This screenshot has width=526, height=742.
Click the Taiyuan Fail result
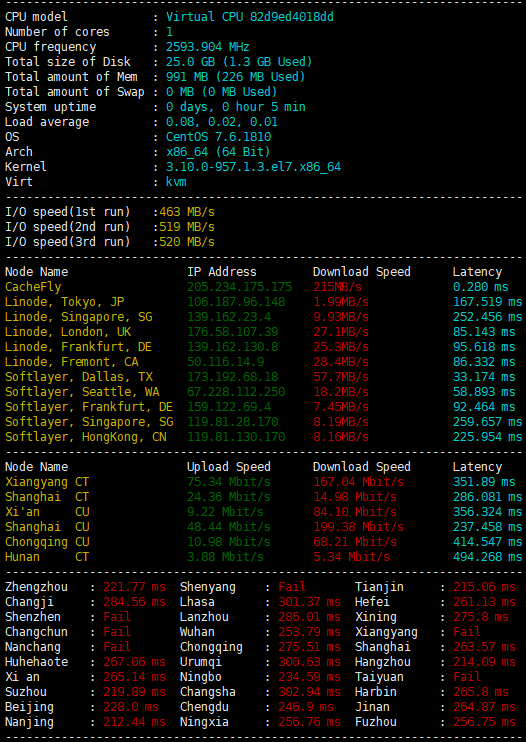click(x=467, y=677)
